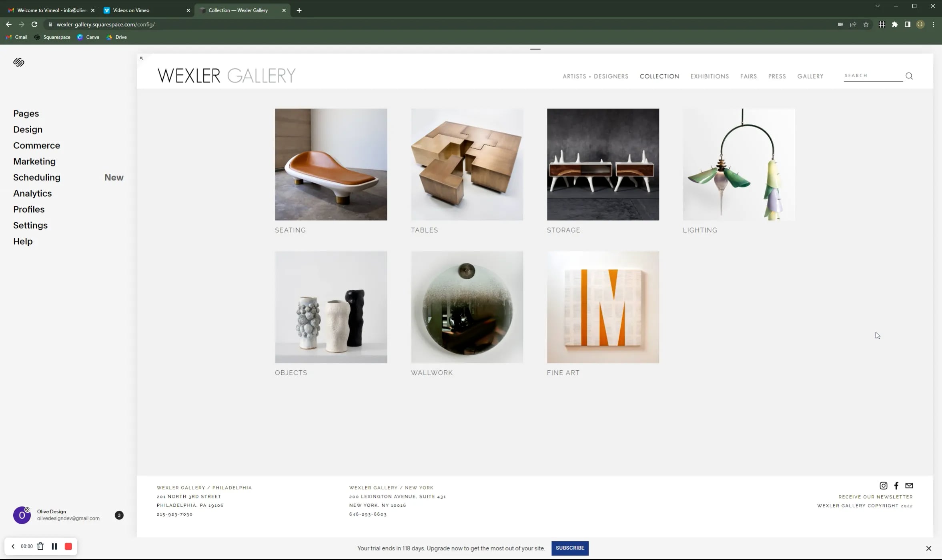Open Help from the sidebar
Screen dimensions: 942x560
click(x=23, y=241)
